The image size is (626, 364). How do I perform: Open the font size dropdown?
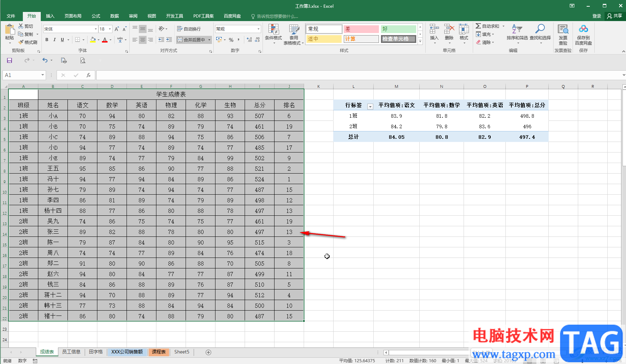click(x=110, y=29)
